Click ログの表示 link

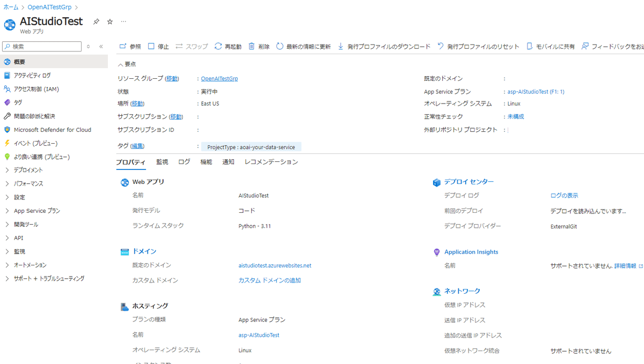[564, 196]
